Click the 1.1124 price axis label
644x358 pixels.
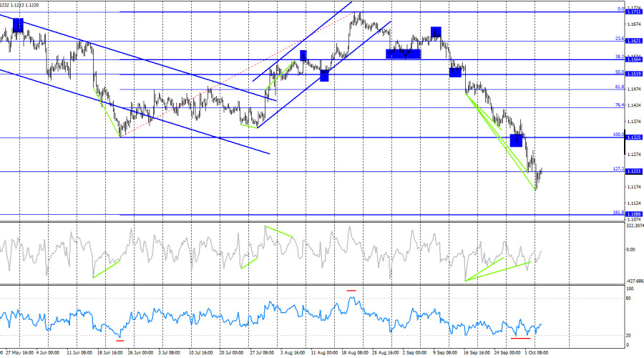pos(634,203)
